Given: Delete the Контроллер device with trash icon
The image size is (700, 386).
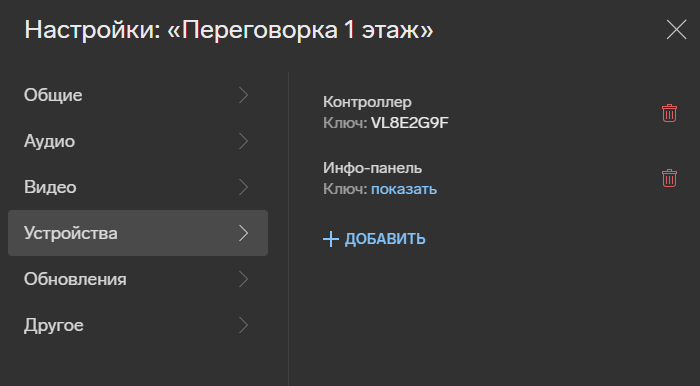Looking at the screenshot, I should tap(669, 113).
